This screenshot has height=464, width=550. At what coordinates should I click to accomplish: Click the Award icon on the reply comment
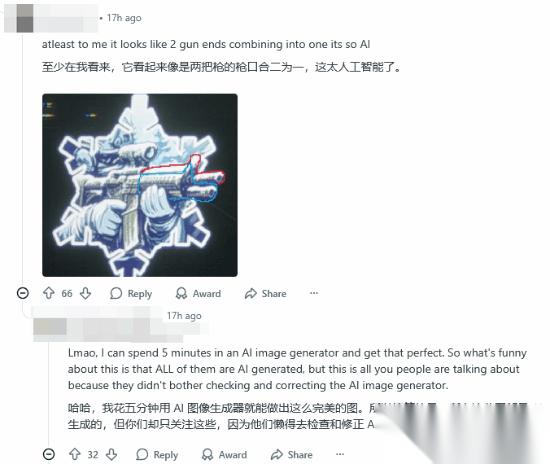(207, 455)
